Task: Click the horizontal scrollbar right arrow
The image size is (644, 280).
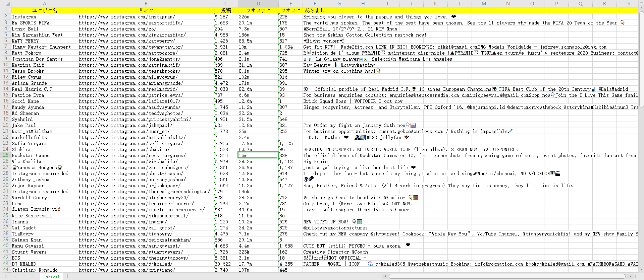Action: click(x=631, y=276)
